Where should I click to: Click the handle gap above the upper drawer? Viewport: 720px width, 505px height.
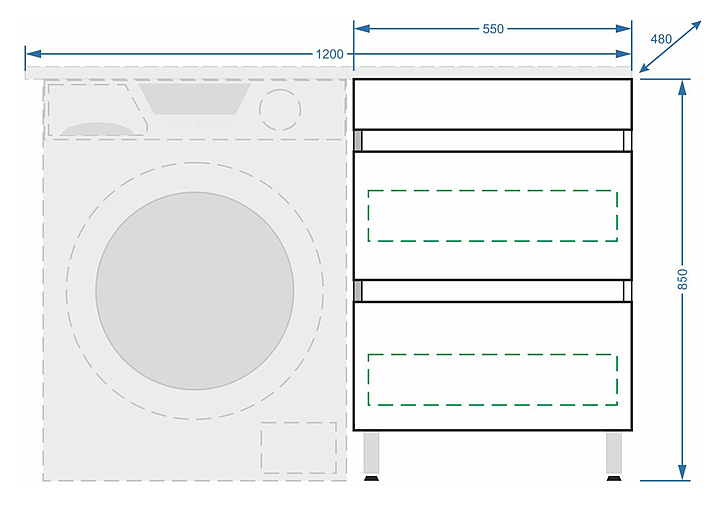coord(492,140)
